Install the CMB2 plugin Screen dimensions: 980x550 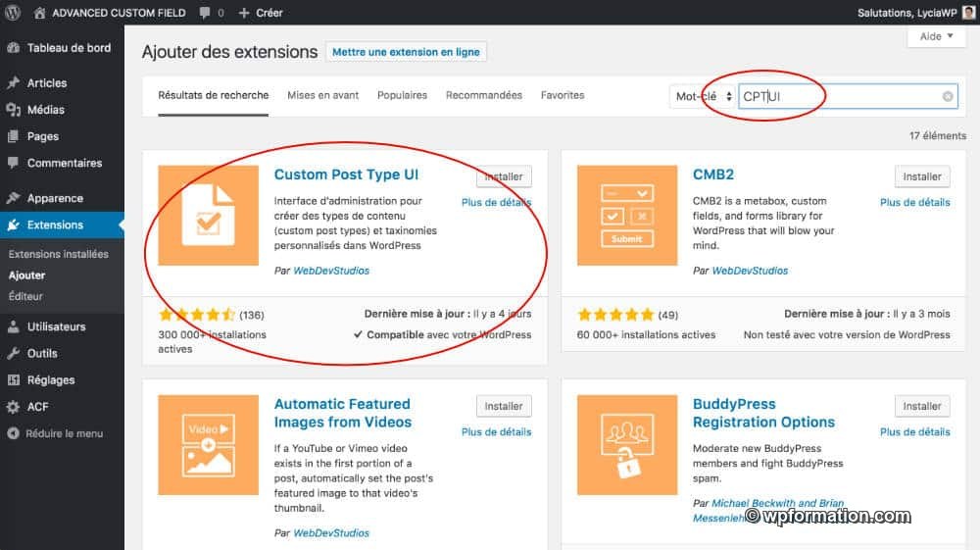922,176
